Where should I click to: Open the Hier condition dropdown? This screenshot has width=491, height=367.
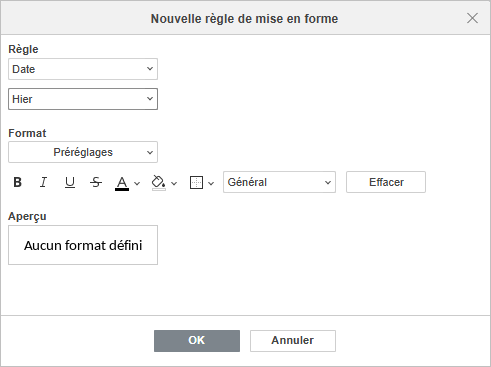click(x=83, y=99)
